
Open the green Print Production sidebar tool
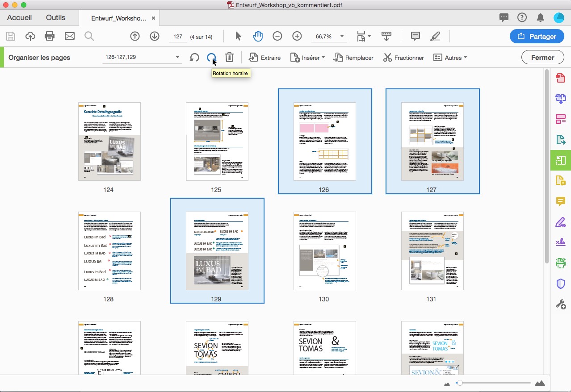pos(560,263)
